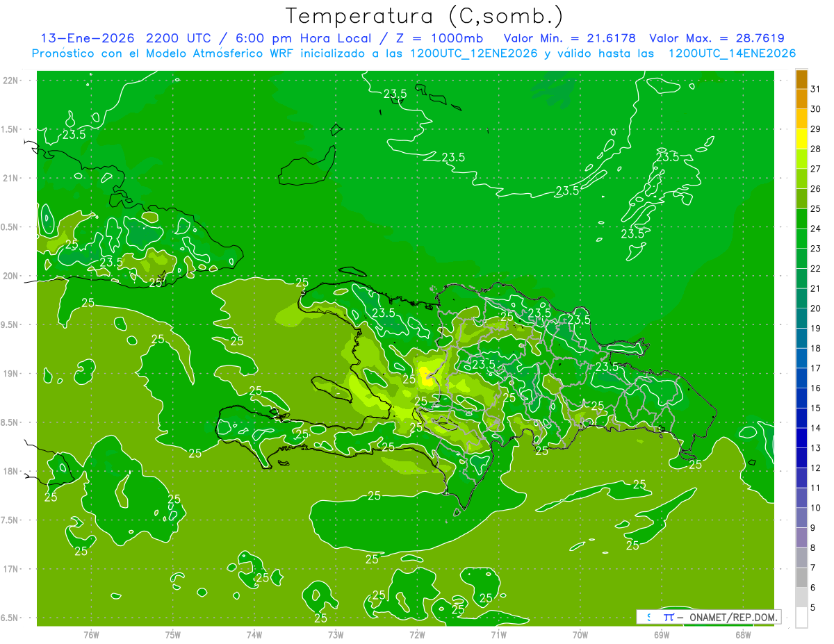Click the title "Temperatura (C,somb.)"
The width and height of the screenshot is (834, 644).
424,16
